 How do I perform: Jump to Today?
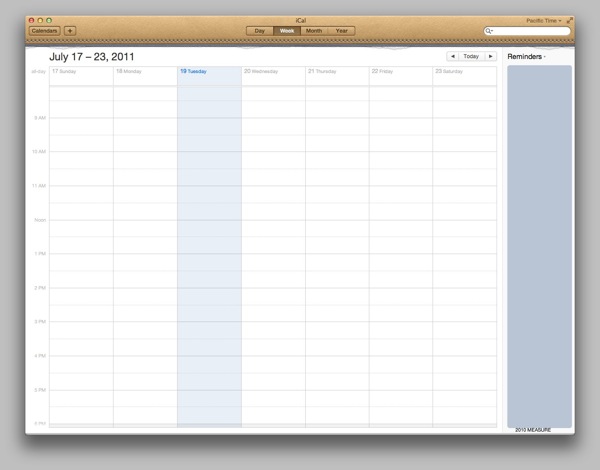[471, 56]
